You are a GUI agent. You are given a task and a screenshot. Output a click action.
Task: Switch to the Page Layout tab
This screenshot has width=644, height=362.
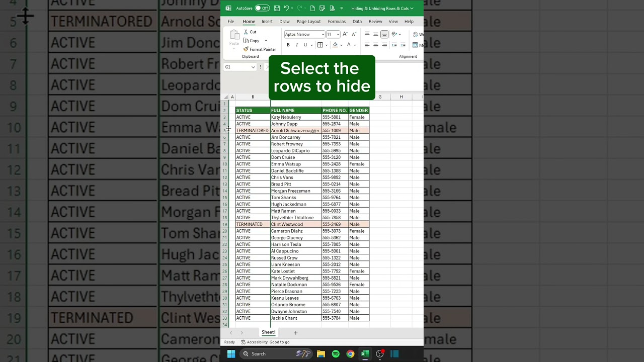[x=308, y=22]
